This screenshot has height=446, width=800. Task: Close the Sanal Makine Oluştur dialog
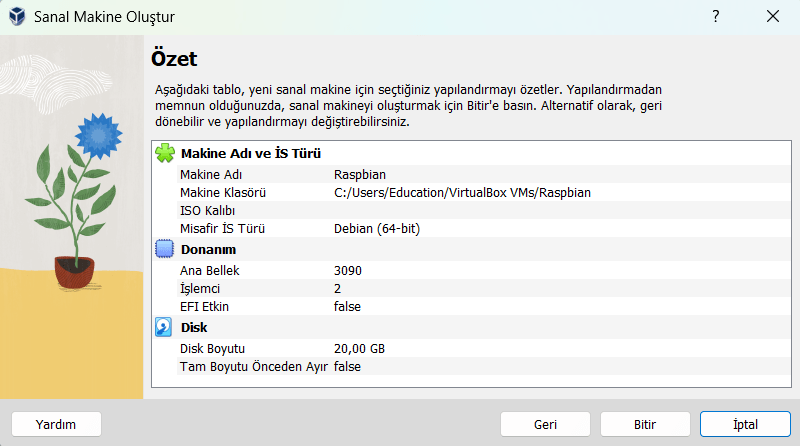[772, 17]
